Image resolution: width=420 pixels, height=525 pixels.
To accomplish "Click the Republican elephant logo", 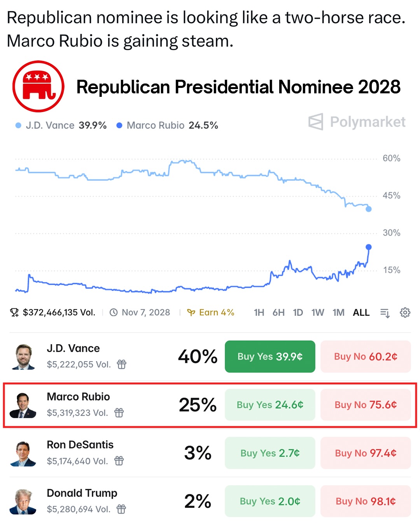I will [38, 86].
